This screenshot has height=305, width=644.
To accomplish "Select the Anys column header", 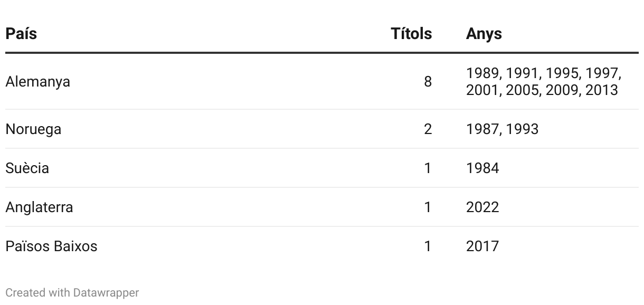I will [484, 34].
